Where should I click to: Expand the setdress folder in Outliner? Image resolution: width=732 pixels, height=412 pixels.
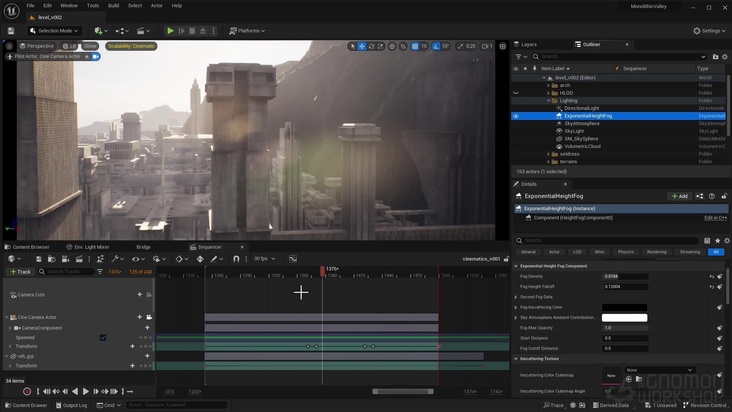(x=549, y=154)
